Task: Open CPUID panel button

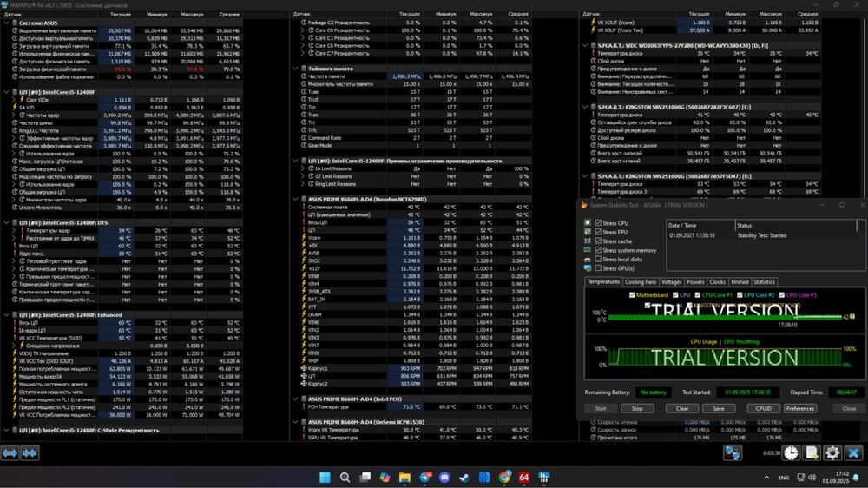Action: click(763, 408)
